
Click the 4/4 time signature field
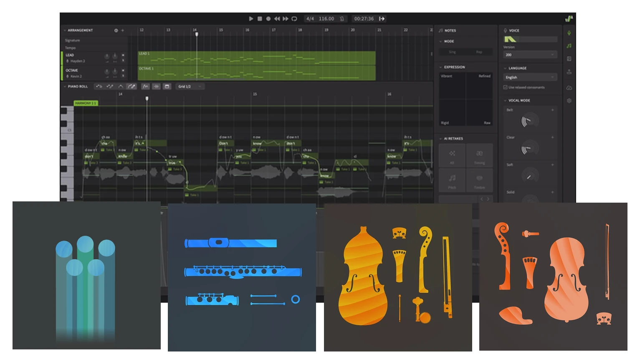coord(310,19)
